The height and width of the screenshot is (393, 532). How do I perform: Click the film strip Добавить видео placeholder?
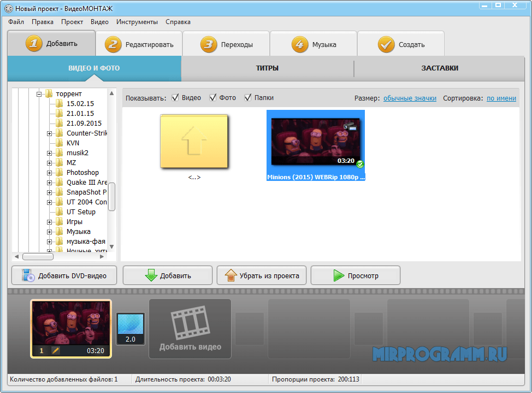click(190, 329)
